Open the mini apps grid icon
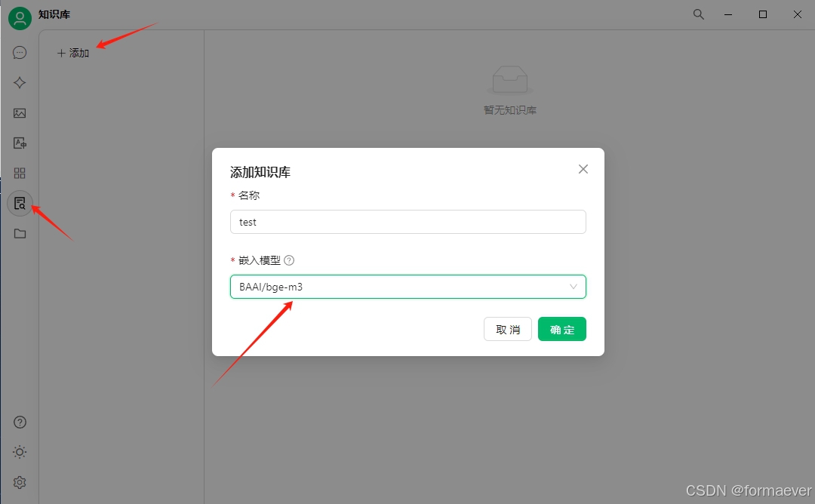The image size is (815, 504). [20, 173]
